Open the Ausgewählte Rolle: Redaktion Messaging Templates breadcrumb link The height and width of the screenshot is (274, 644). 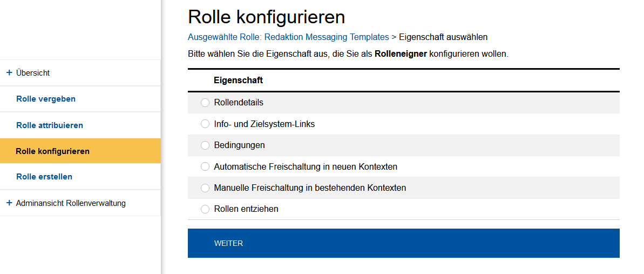288,37
